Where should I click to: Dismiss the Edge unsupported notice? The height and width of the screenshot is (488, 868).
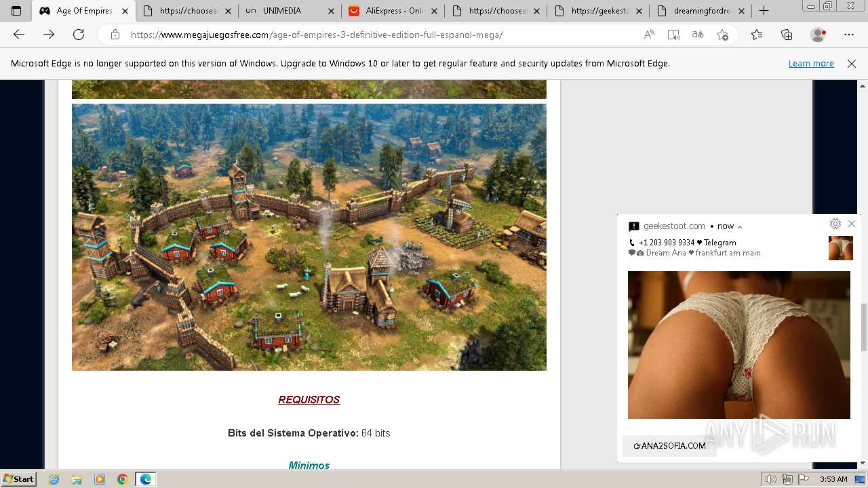(x=852, y=64)
